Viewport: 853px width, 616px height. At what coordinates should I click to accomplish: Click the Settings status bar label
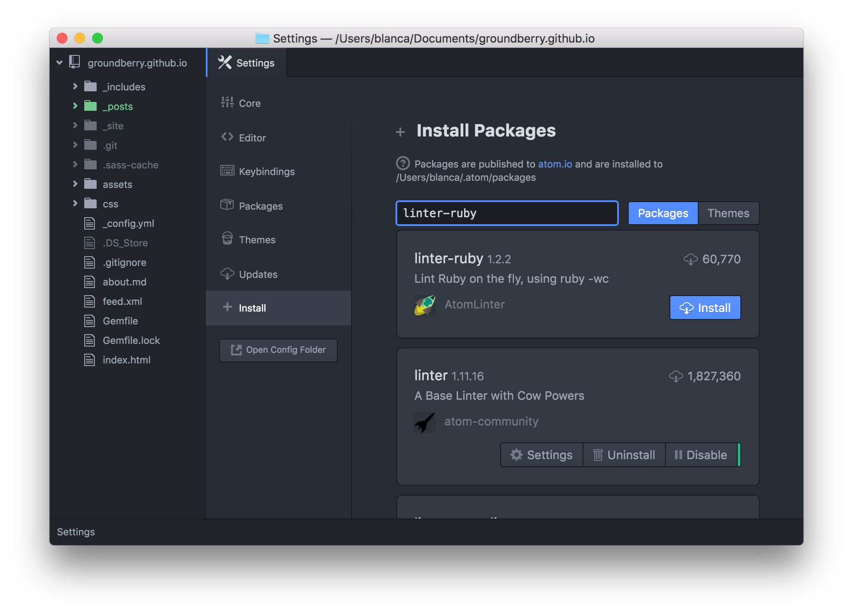[76, 532]
